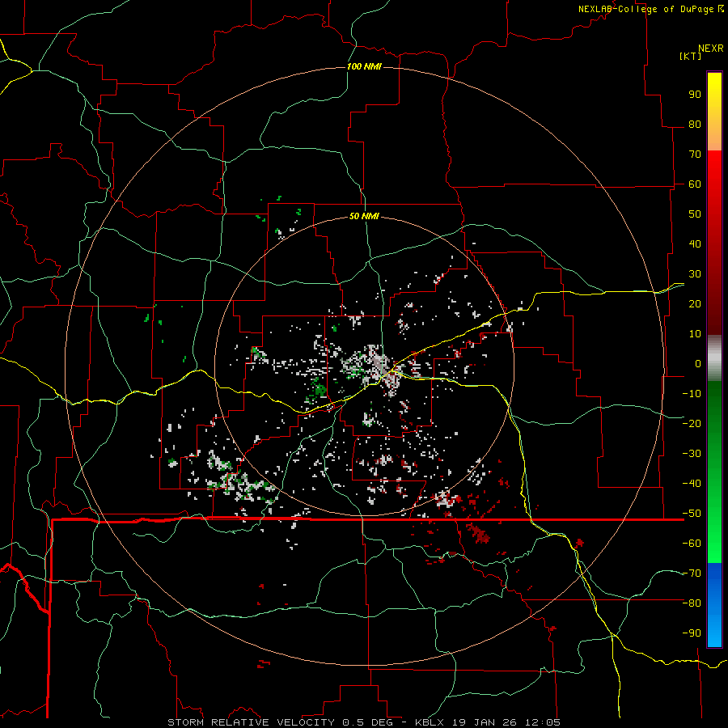Click the -70 knot scale label
The width and height of the screenshot is (728, 728).
click(x=692, y=574)
